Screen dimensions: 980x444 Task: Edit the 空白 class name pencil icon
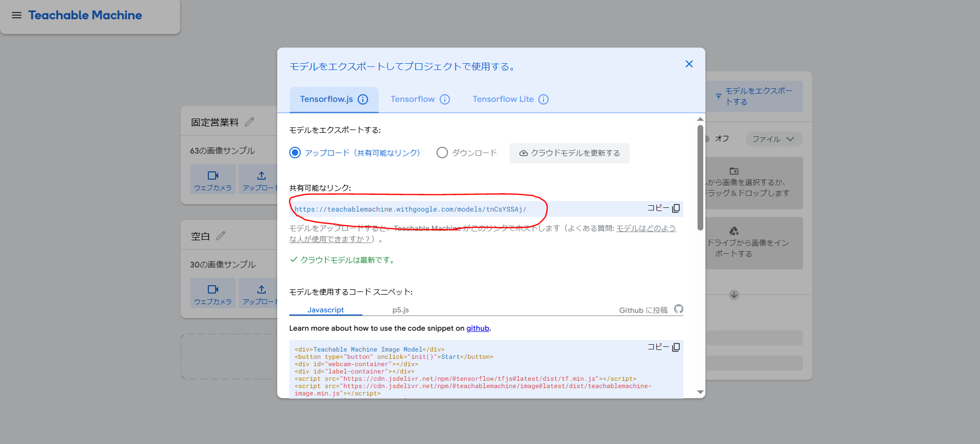tap(221, 236)
